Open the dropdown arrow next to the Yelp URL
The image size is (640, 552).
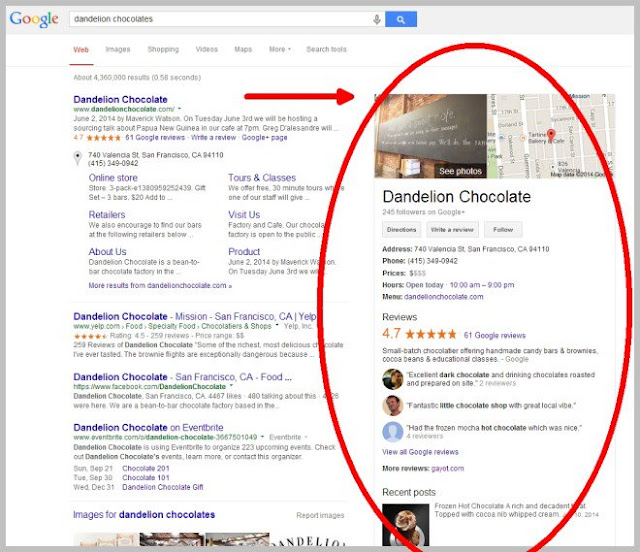coord(277,326)
